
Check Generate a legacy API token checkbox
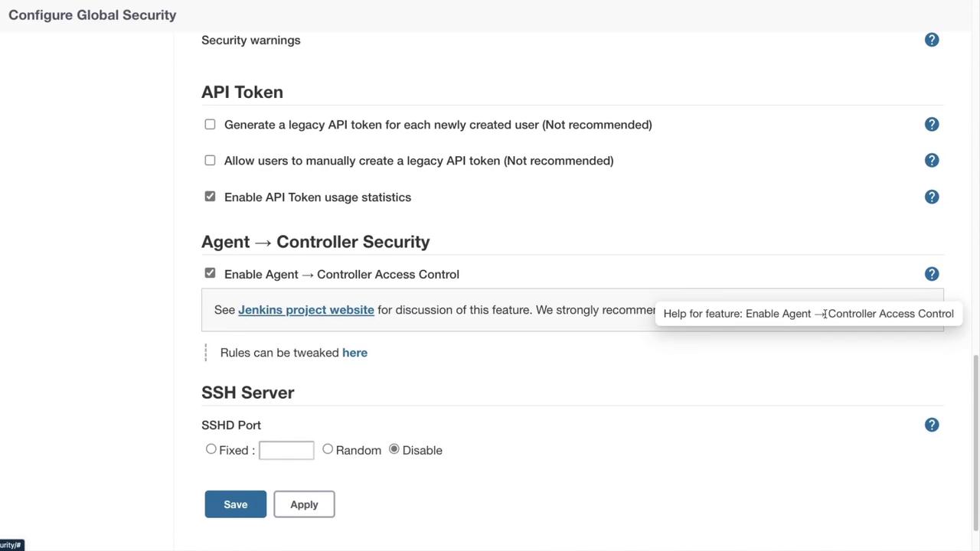tap(210, 124)
